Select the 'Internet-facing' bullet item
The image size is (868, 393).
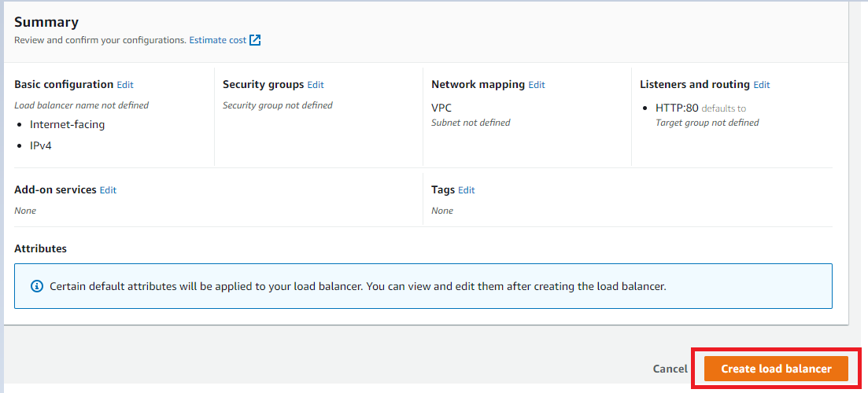(x=67, y=124)
